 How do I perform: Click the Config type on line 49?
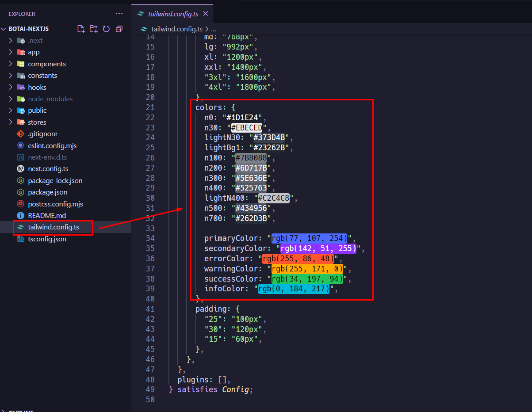(x=236, y=390)
